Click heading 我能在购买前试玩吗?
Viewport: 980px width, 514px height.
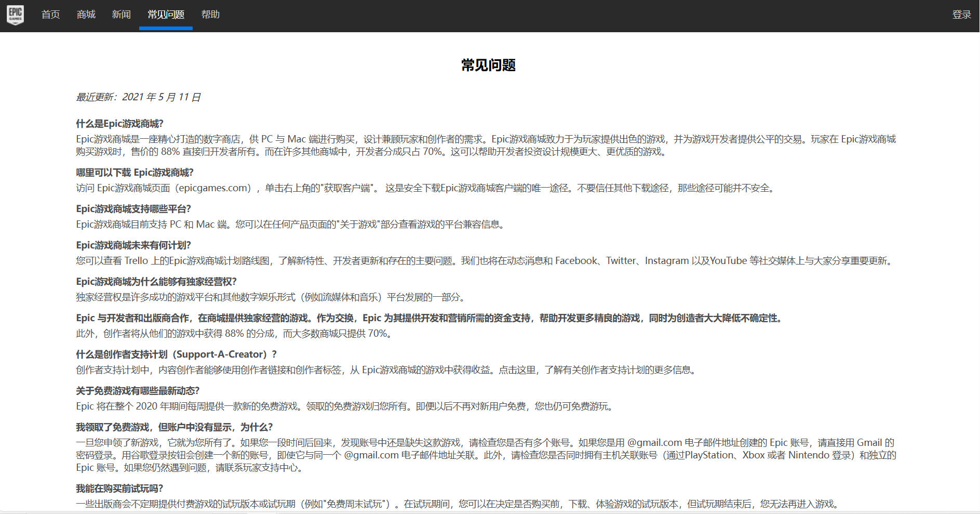click(x=120, y=489)
